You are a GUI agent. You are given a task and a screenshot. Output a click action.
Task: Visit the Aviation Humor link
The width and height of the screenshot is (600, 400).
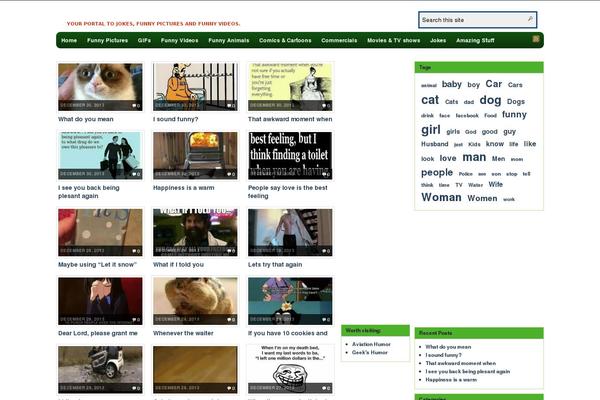371,344
